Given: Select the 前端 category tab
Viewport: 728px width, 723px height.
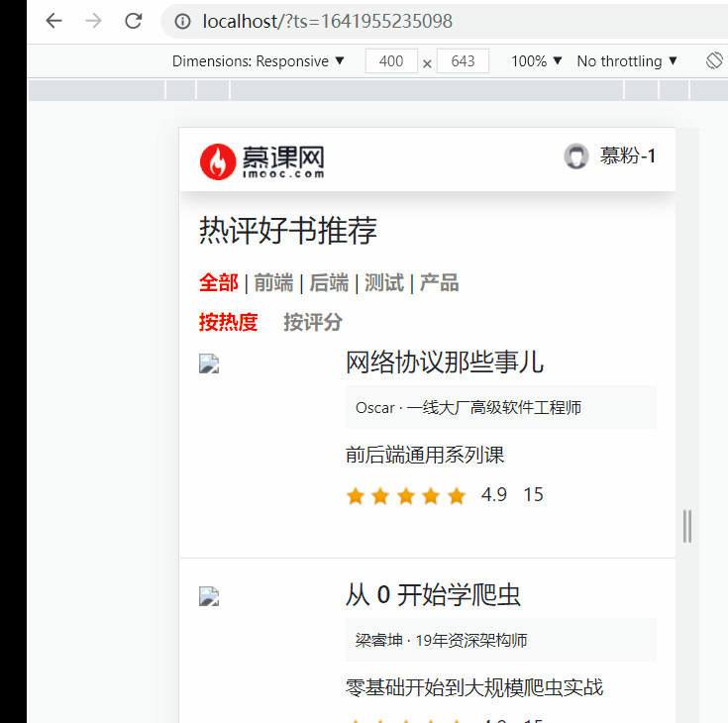Looking at the screenshot, I should coord(273,283).
